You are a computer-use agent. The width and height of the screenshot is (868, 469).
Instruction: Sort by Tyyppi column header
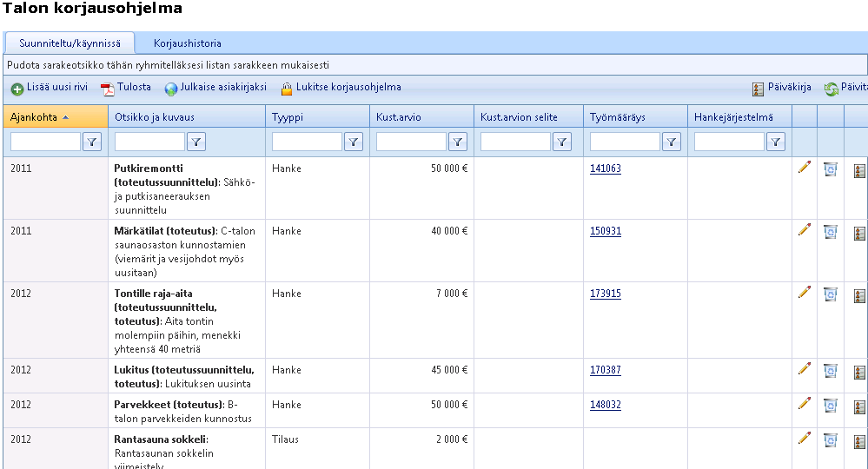[x=317, y=116]
